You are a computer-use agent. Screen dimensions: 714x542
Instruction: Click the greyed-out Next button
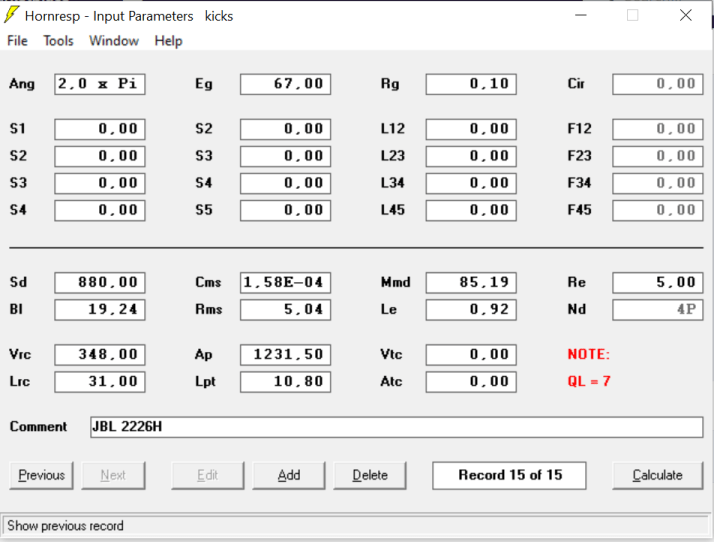pos(113,476)
